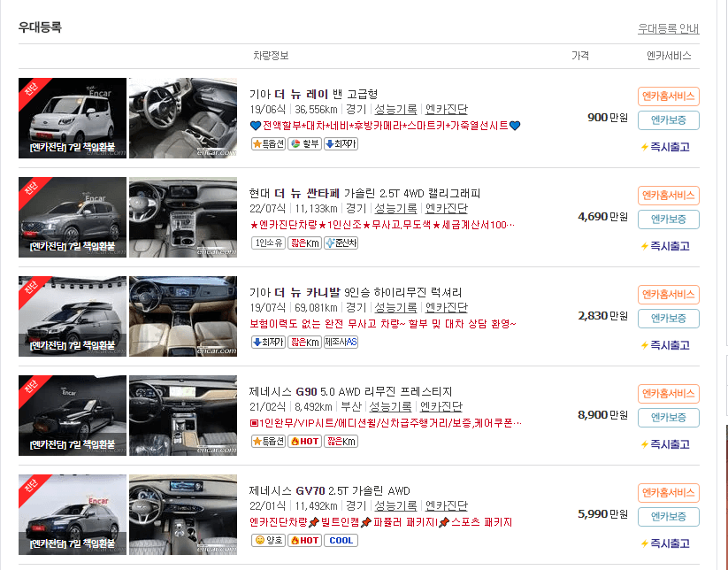The image size is (728, 570).
Task: Click the 제조사AS badge on the 카니발 listing
Action: 341,343
